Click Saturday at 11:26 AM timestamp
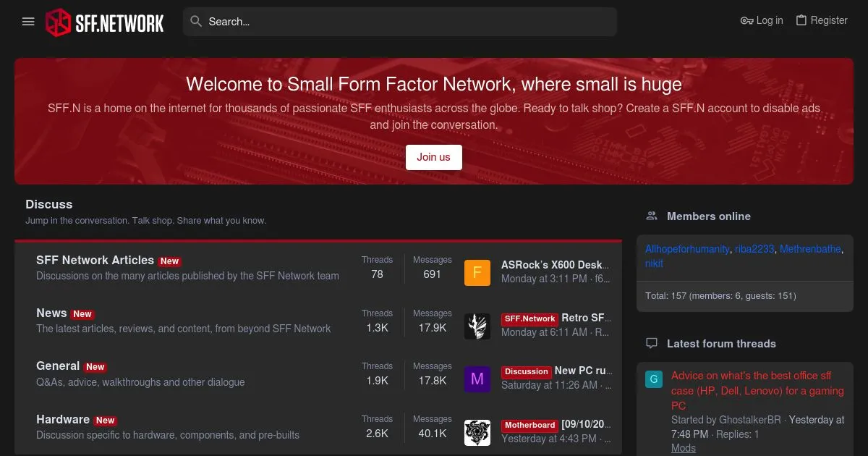 549,385
